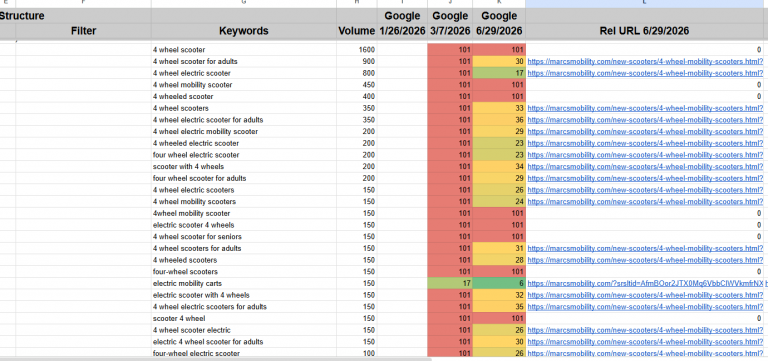
Task: Select the volume value 800
Action: tap(357, 73)
